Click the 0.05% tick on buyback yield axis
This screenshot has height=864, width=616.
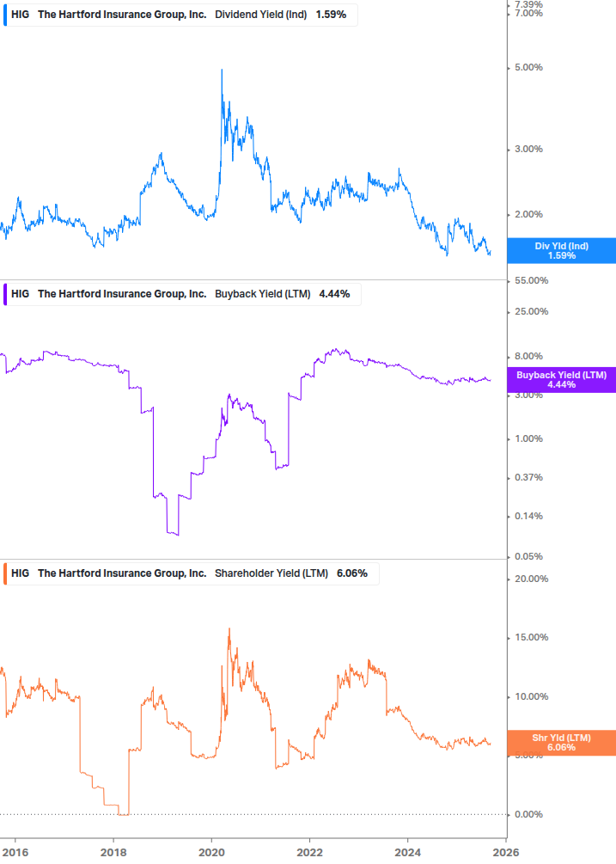(x=528, y=556)
